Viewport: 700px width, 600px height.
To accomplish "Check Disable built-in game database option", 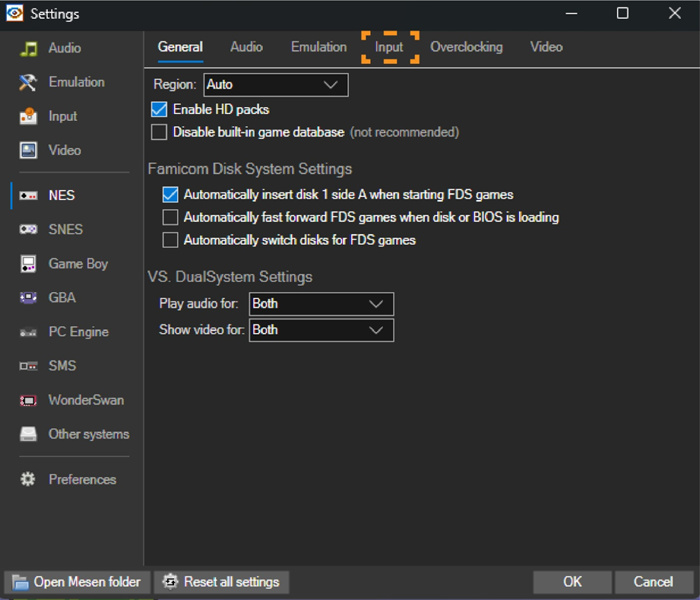I will 159,132.
